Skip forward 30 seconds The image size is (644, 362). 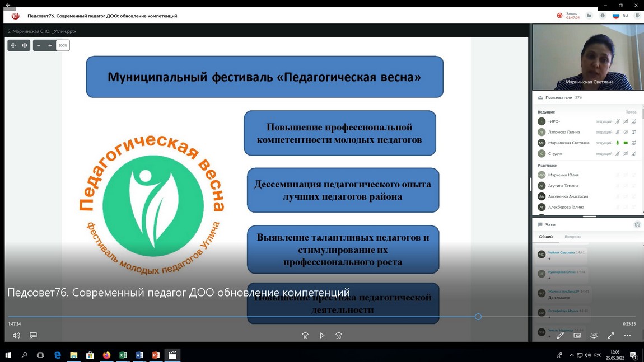tap(338, 335)
